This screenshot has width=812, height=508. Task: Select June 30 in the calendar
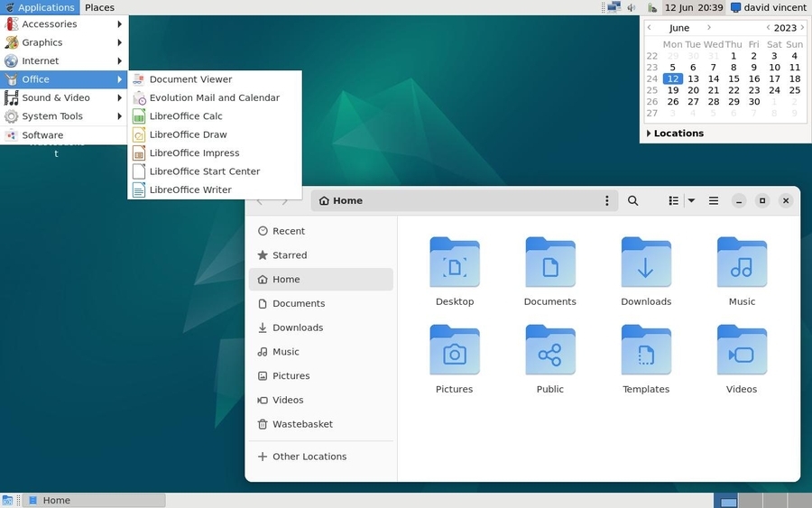coord(754,101)
